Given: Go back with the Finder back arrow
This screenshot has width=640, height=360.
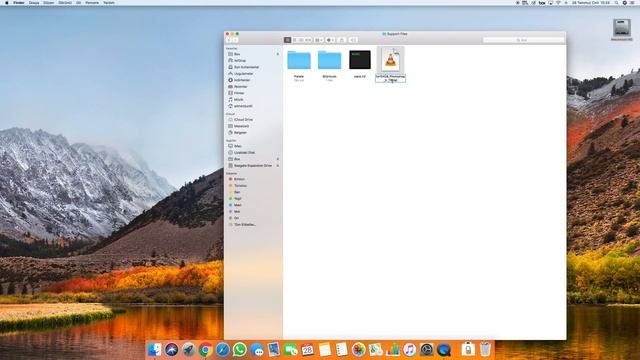Looking at the screenshot, I should [229, 40].
